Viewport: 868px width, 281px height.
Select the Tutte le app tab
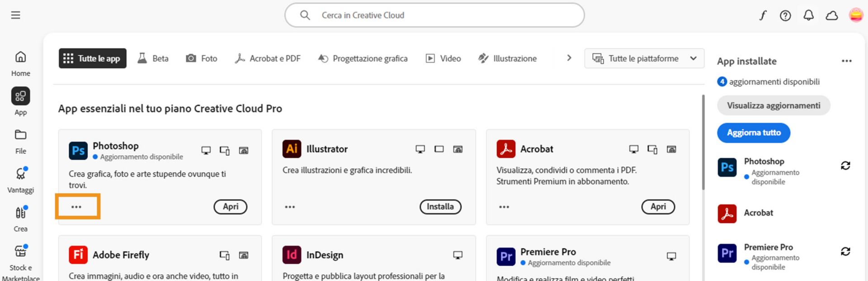pyautogui.click(x=92, y=58)
